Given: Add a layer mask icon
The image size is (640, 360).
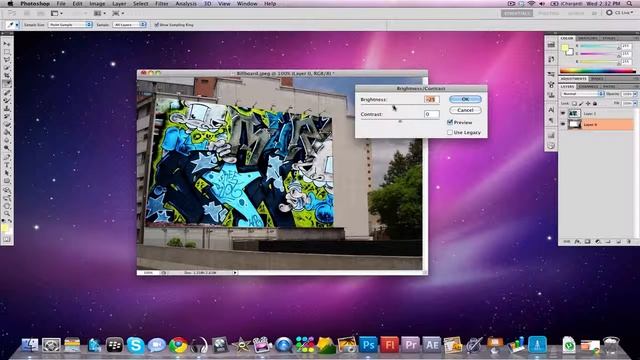Looking at the screenshot, I should click(587, 242).
